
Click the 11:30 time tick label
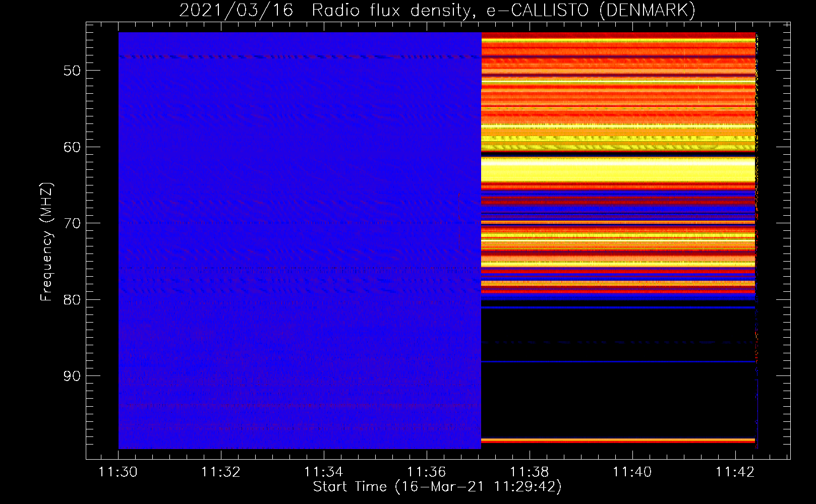pyautogui.click(x=118, y=472)
